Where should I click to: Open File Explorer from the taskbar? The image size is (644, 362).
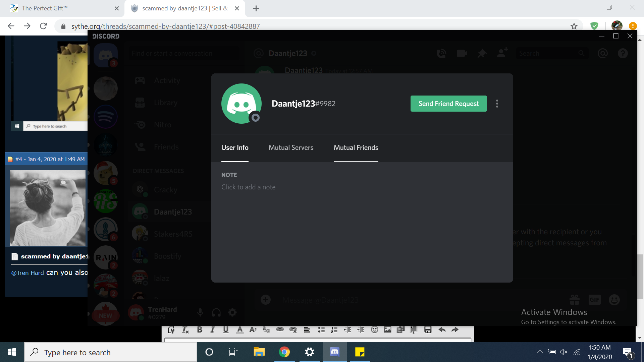coord(259,352)
